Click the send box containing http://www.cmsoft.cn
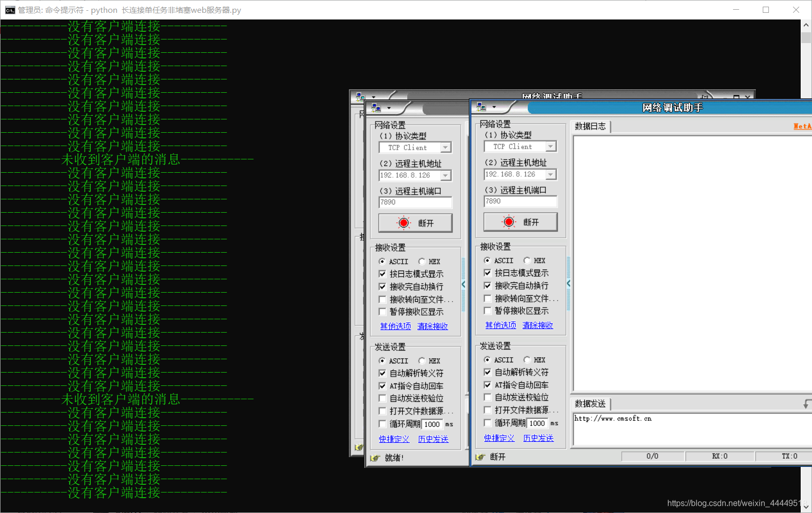 [692, 429]
